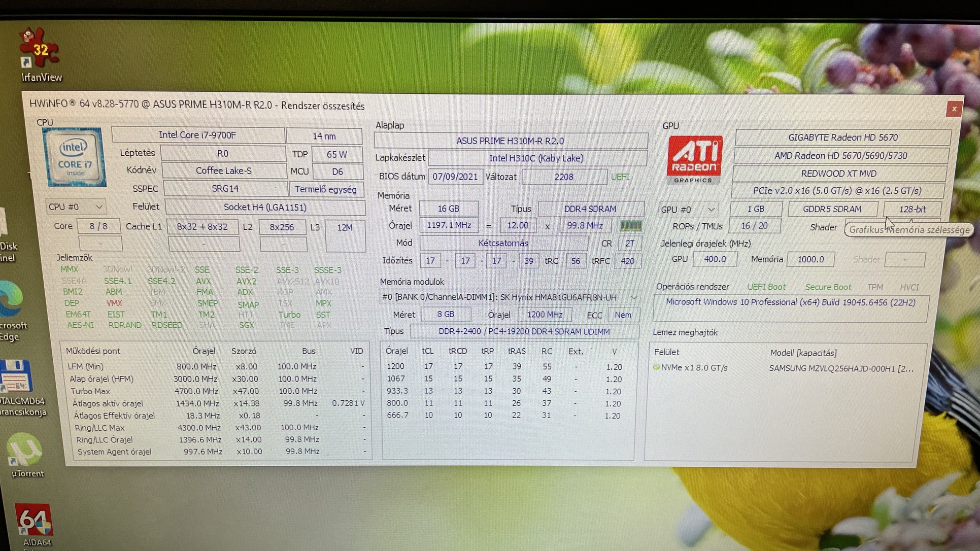Click the UEFI link next to BIOS version
Viewport: 980px width, 551px height.
(x=620, y=177)
